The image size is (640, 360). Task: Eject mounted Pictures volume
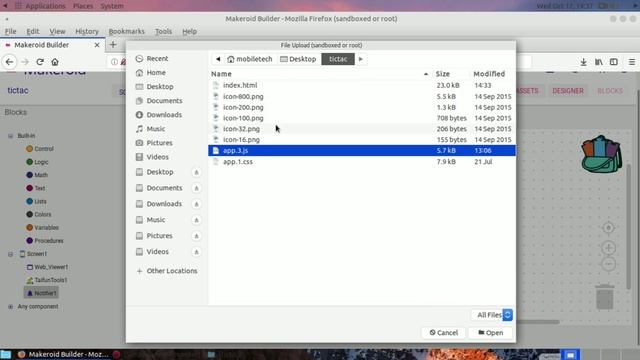tap(196, 236)
